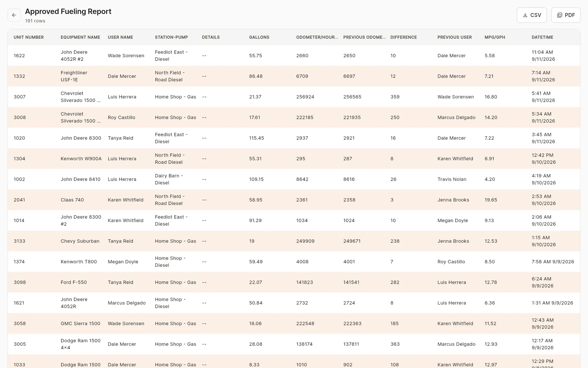
Task: Click the Difference column header
Action: click(x=403, y=37)
